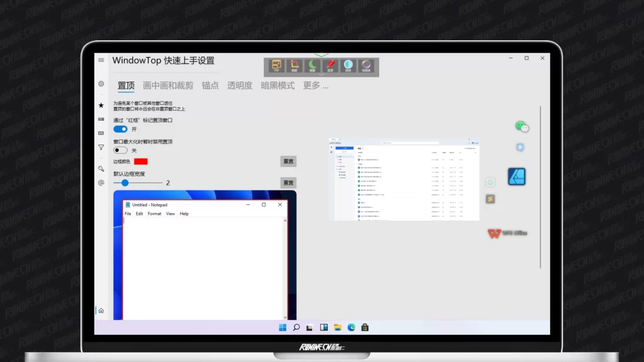
Task: Click the blue half-circle transparency icon
Action: [348, 66]
